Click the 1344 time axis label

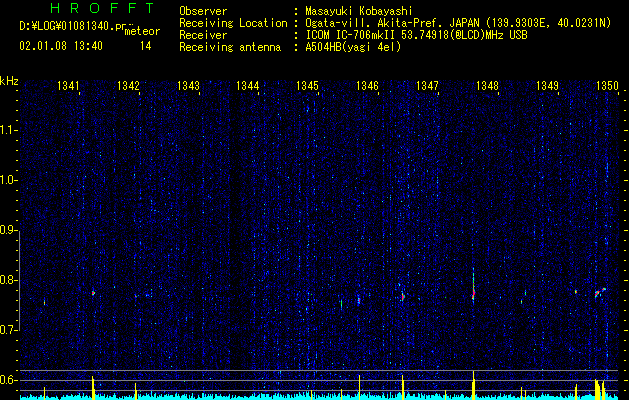click(248, 86)
